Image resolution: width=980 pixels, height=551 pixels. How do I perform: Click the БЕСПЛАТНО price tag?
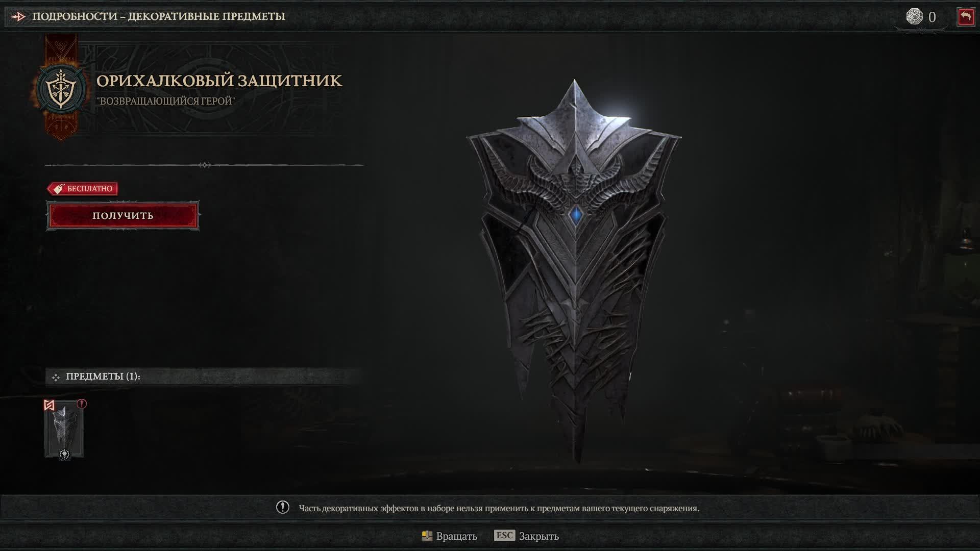(83, 189)
